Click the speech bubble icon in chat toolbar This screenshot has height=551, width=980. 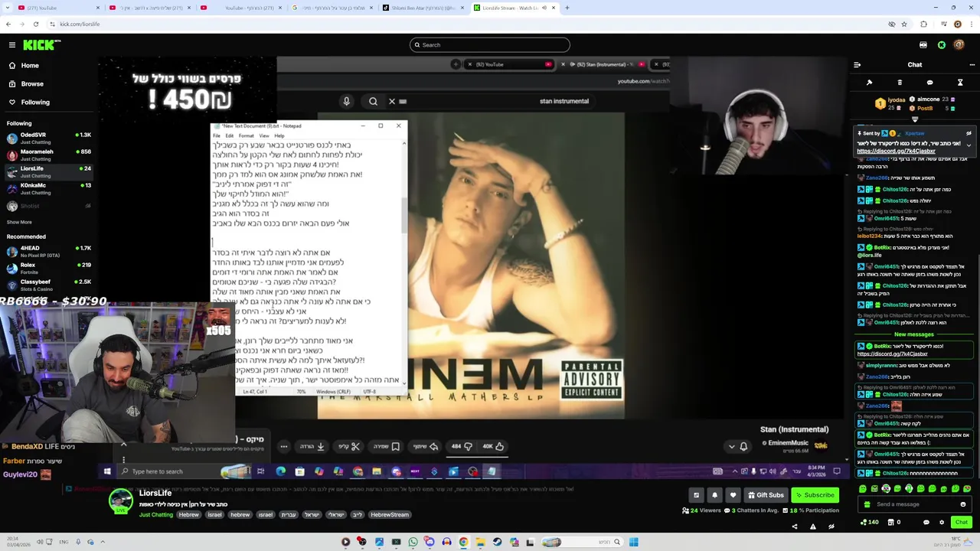(x=929, y=83)
